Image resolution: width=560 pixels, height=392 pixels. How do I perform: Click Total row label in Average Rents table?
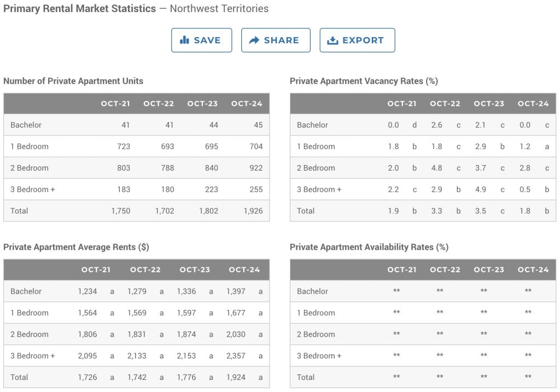click(x=19, y=377)
